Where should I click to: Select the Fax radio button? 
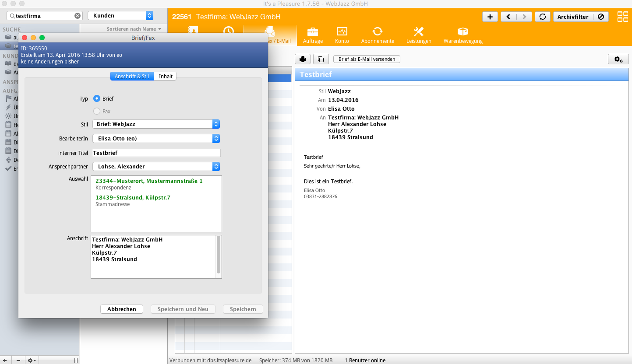point(97,111)
